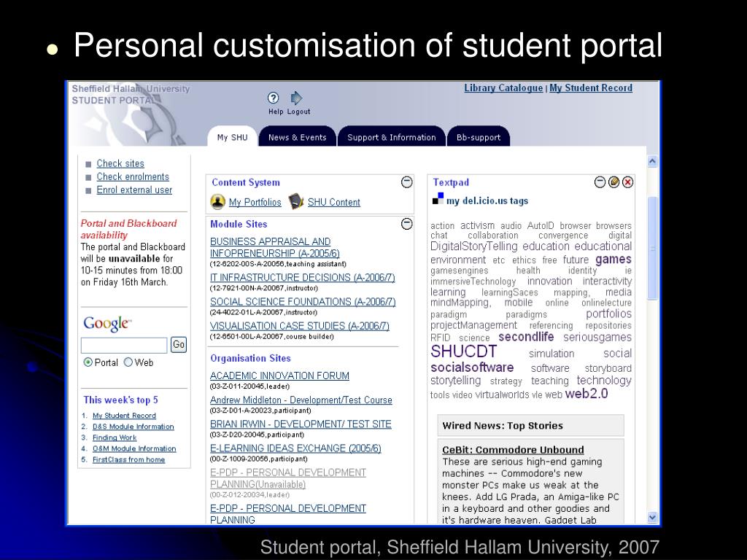This screenshot has width=747, height=560.
Task: Click the web2.0 tag
Action: (x=587, y=394)
